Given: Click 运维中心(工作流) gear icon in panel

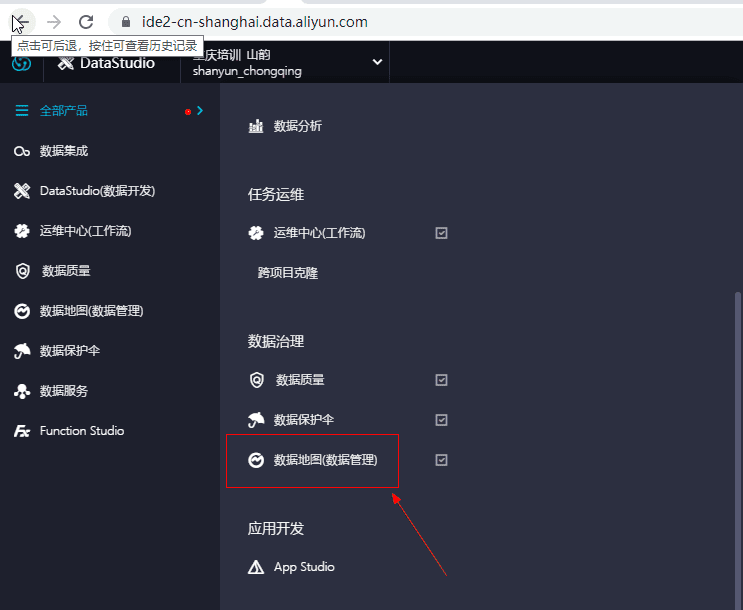Looking at the screenshot, I should coord(256,233).
